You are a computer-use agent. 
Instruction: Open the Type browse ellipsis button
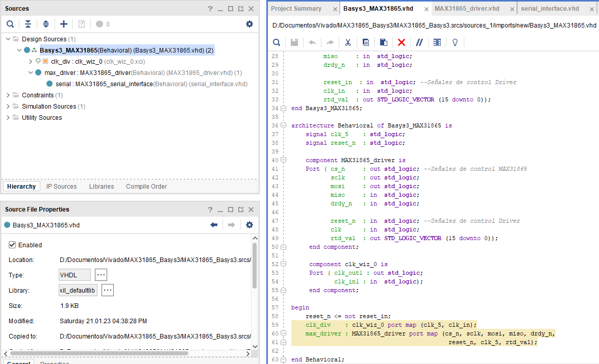[x=101, y=275]
